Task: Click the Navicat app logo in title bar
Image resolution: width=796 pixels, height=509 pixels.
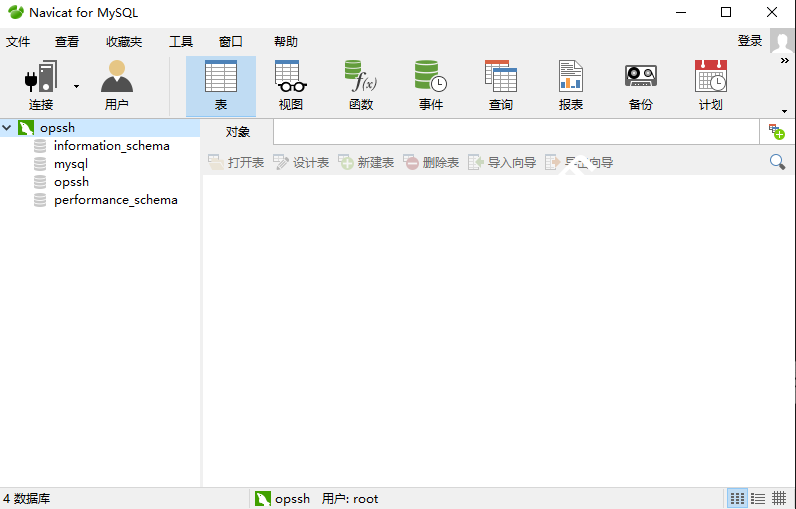Action: pyautogui.click(x=16, y=12)
